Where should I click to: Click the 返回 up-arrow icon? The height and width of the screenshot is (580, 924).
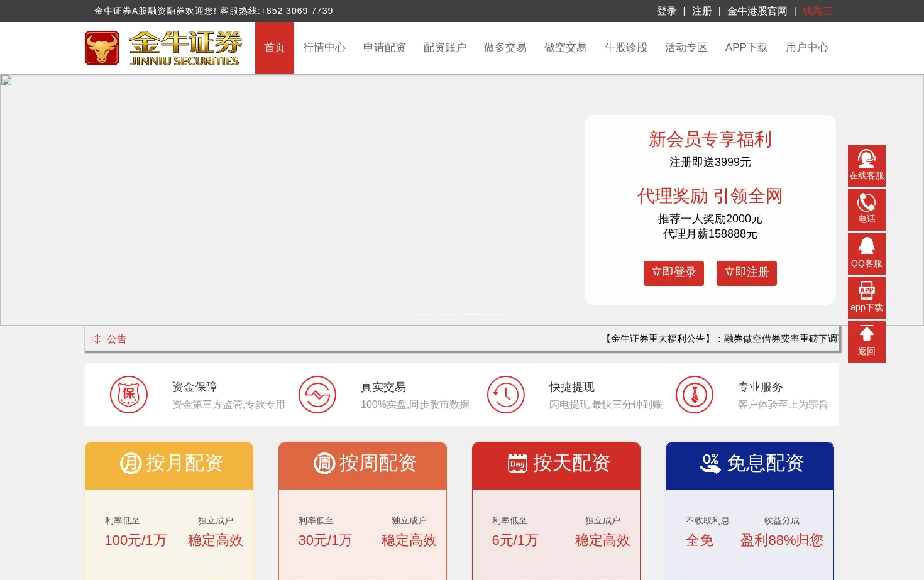(867, 333)
